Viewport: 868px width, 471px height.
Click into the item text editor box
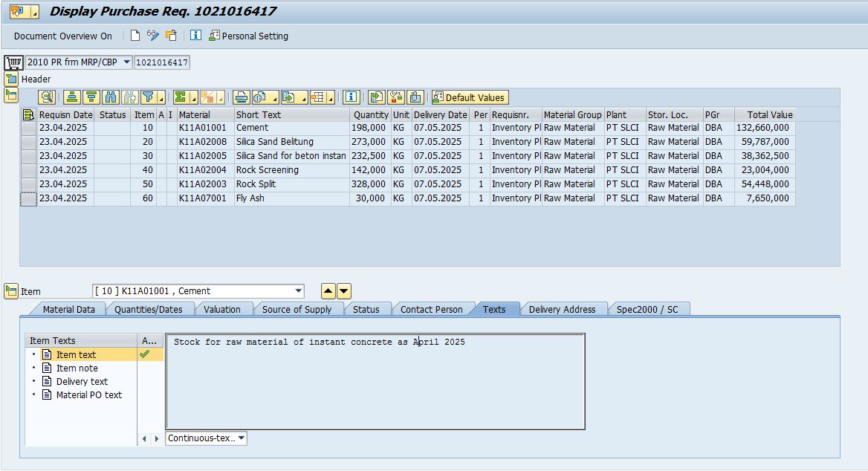(375, 381)
